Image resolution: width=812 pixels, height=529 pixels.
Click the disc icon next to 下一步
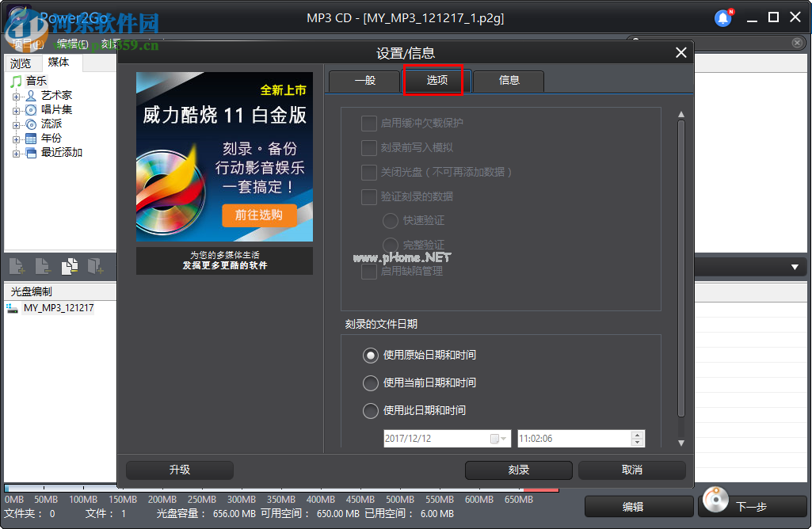coord(715,500)
